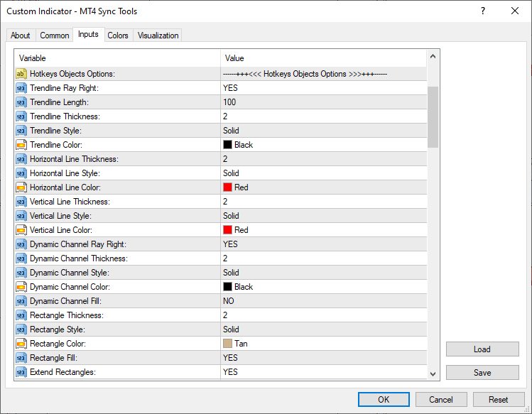Viewport: 532px width, 414px height.
Task: Open the Horizontal Line Style value list
Action: pos(231,173)
